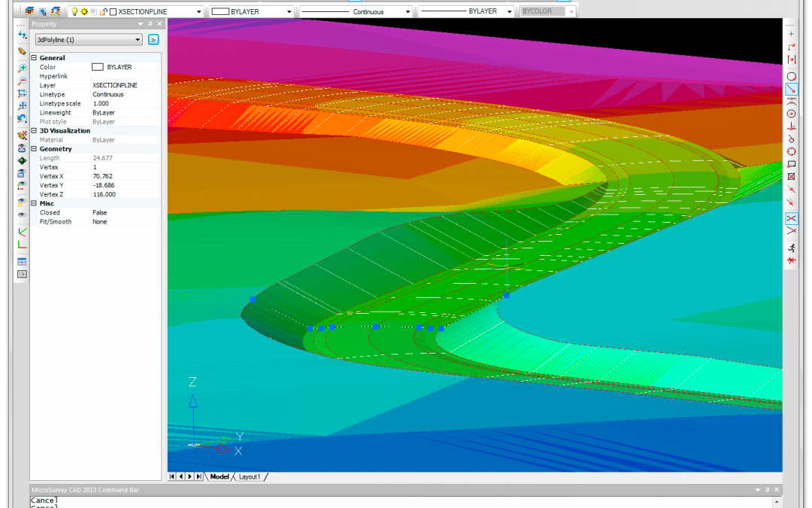This screenshot has width=812, height=508.
Task: Toggle layer light bulb on/off icon
Action: [74, 12]
